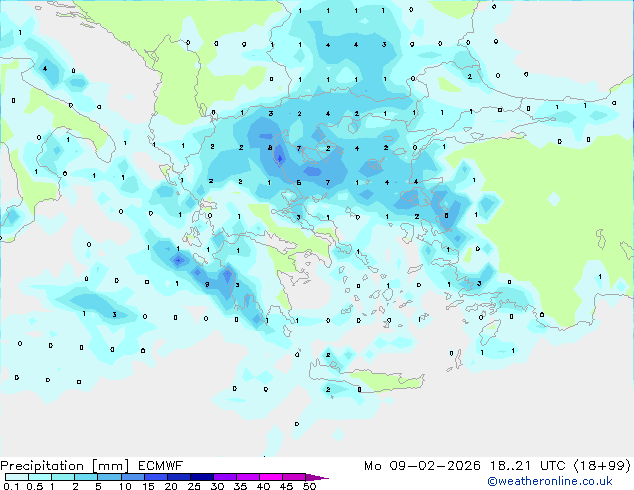Pick the 15–20 mm legend swatch

(156, 477)
